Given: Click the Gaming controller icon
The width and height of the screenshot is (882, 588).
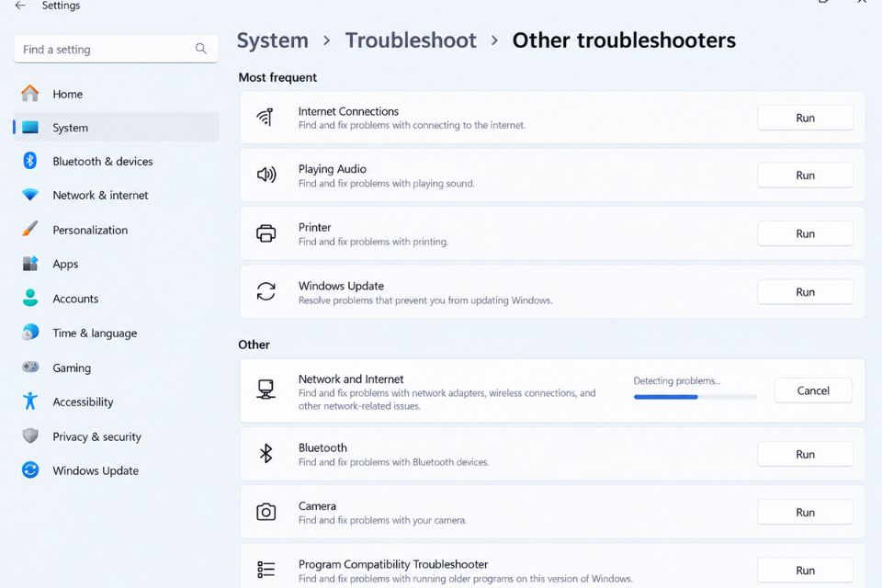Looking at the screenshot, I should point(30,367).
